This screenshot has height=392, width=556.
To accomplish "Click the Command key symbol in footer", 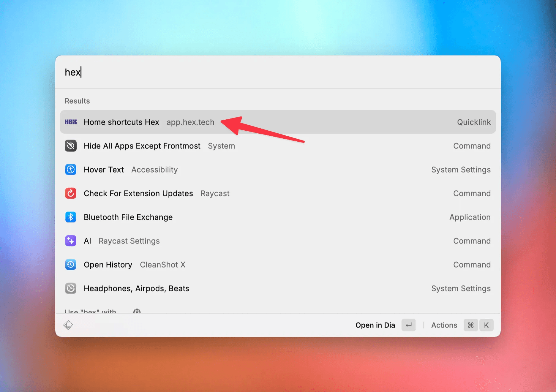I will (471, 325).
